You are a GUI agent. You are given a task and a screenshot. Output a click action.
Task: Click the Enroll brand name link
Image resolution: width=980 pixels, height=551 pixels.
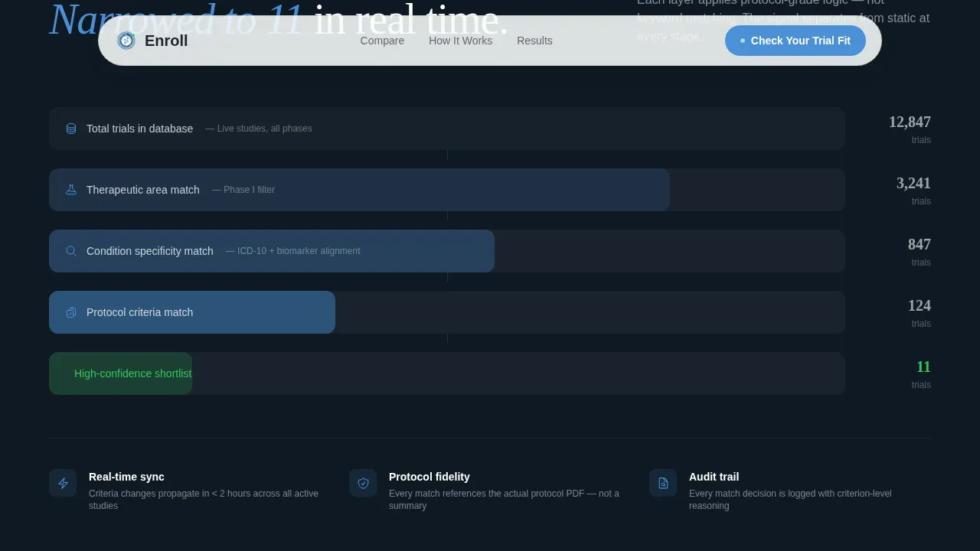(x=166, y=41)
